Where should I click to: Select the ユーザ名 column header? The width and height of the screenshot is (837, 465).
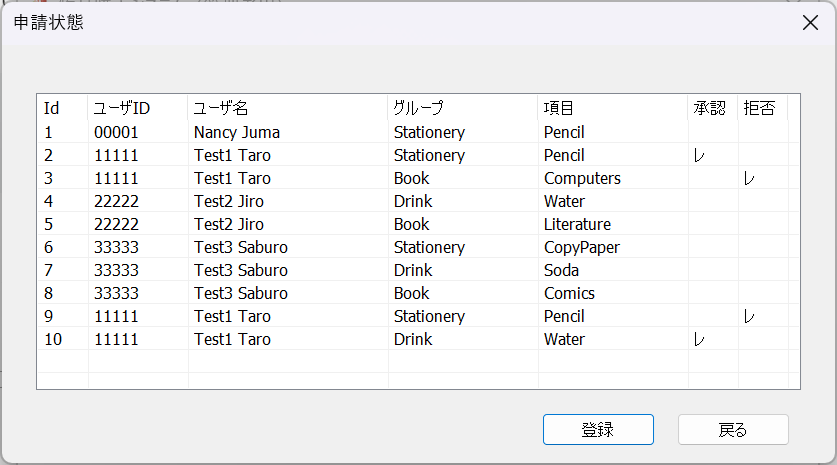287,108
